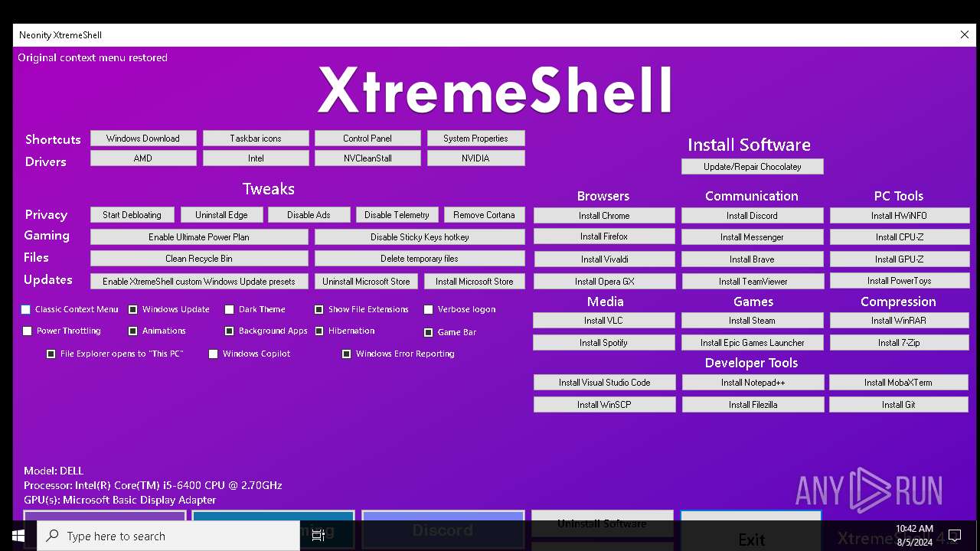Enable Ultimate Power Plan
This screenshot has height=551, width=980.
[x=199, y=237]
